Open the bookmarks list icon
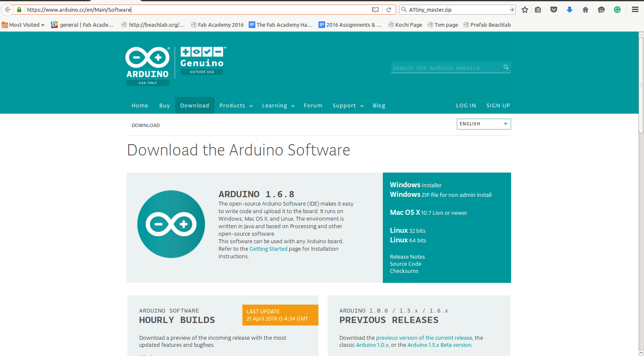 tap(538, 10)
